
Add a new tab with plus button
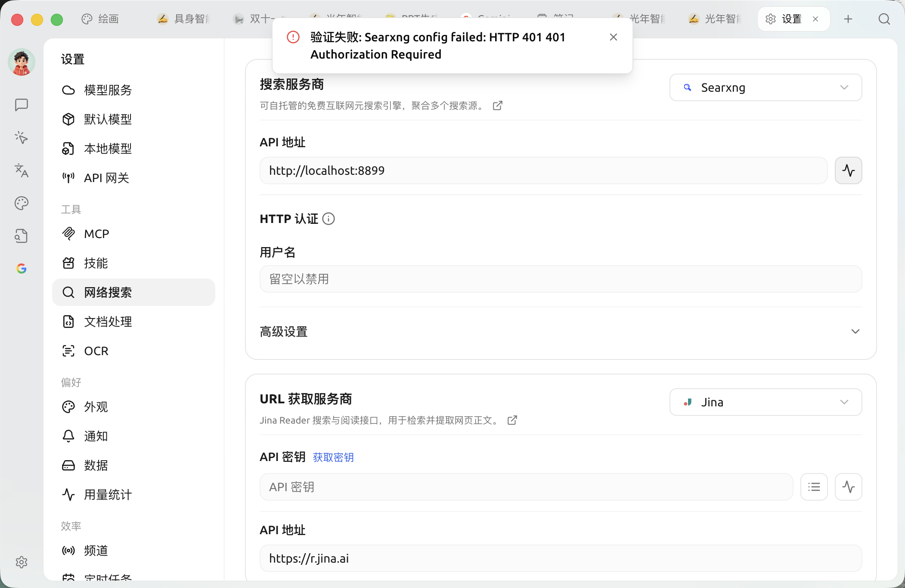coord(848,19)
